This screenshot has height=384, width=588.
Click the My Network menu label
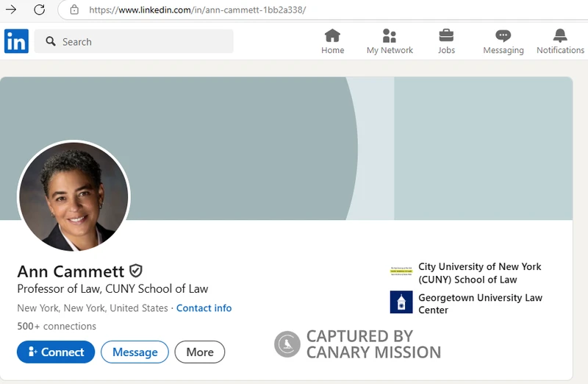click(390, 50)
